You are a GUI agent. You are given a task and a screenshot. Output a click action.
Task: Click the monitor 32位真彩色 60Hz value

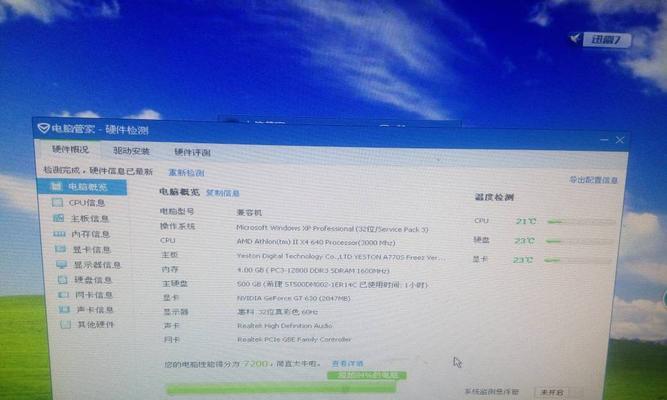(277, 312)
